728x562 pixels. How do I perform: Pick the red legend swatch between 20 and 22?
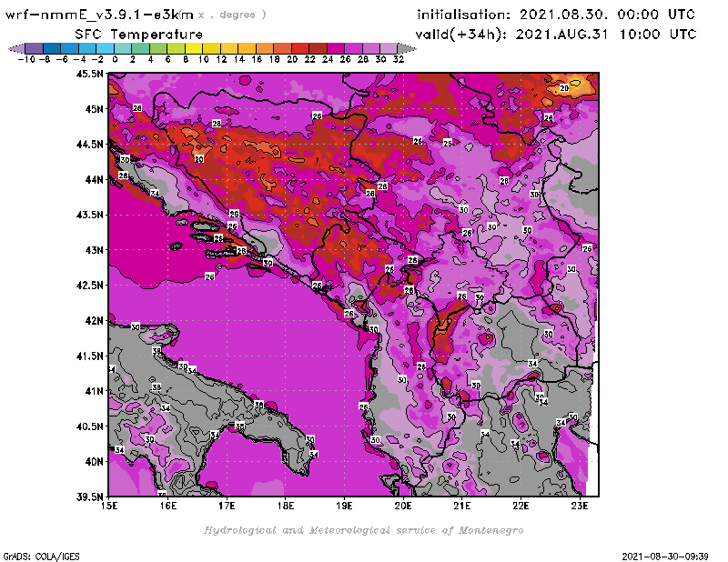300,48
